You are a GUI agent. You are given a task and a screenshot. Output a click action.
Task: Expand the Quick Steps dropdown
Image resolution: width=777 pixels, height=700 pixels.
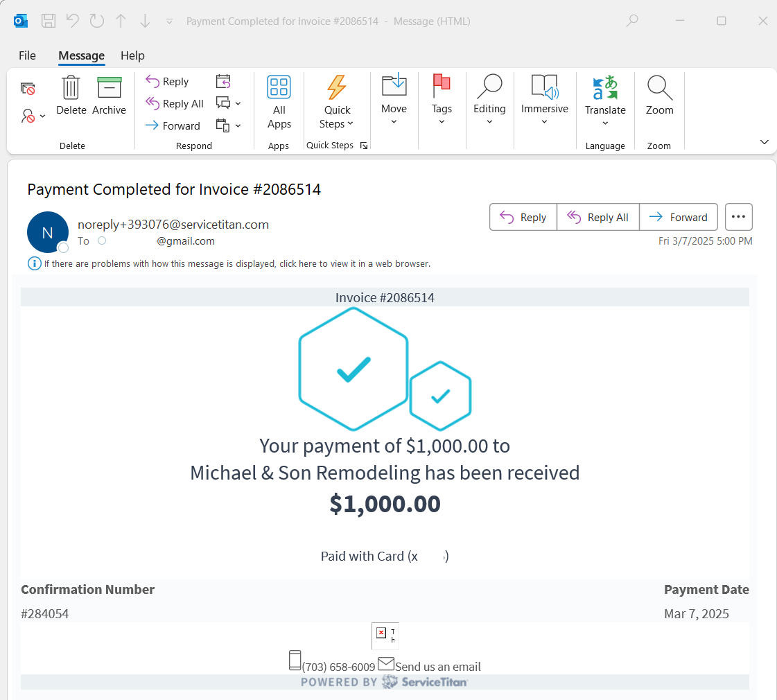pos(338,116)
